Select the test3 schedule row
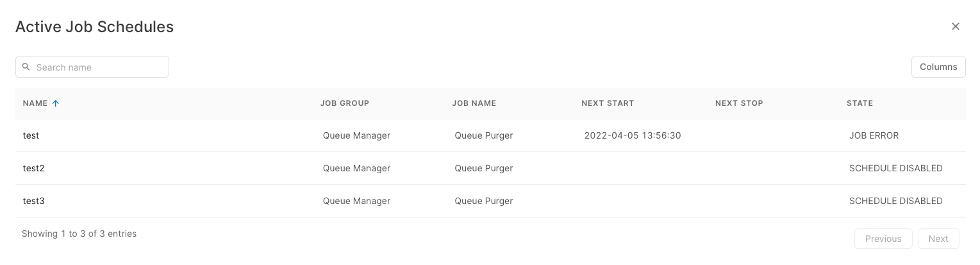This screenshot has height=265, width=980. coord(34,201)
